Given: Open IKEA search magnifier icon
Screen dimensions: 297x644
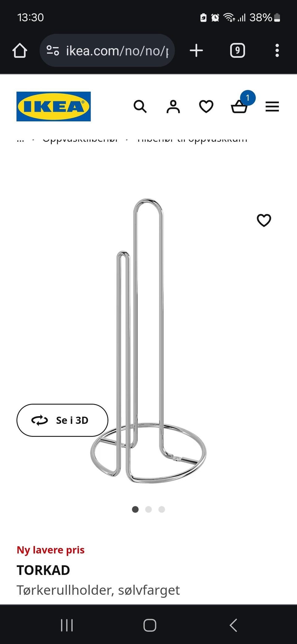Looking at the screenshot, I should tap(140, 107).
